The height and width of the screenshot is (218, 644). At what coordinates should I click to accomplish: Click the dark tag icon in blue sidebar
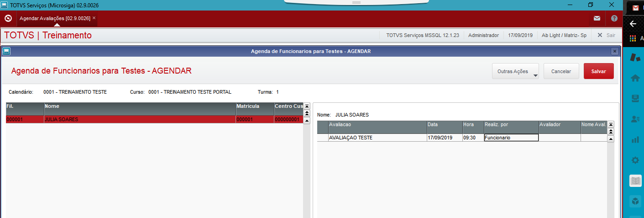pos(635,58)
